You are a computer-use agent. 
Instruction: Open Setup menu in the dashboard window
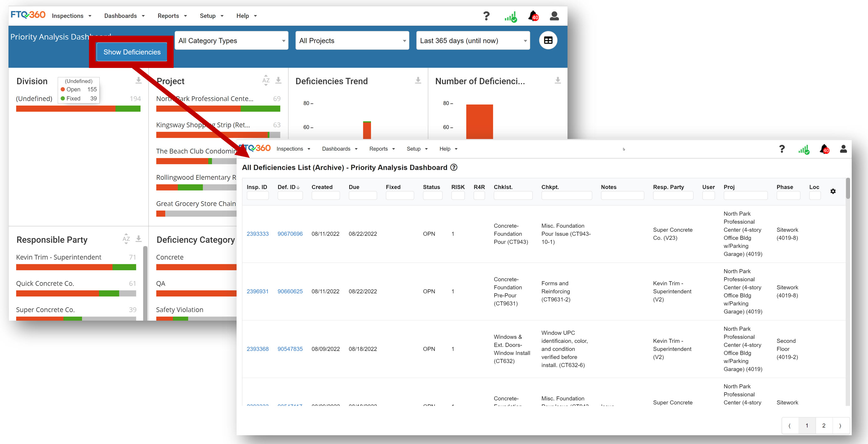[212, 16]
